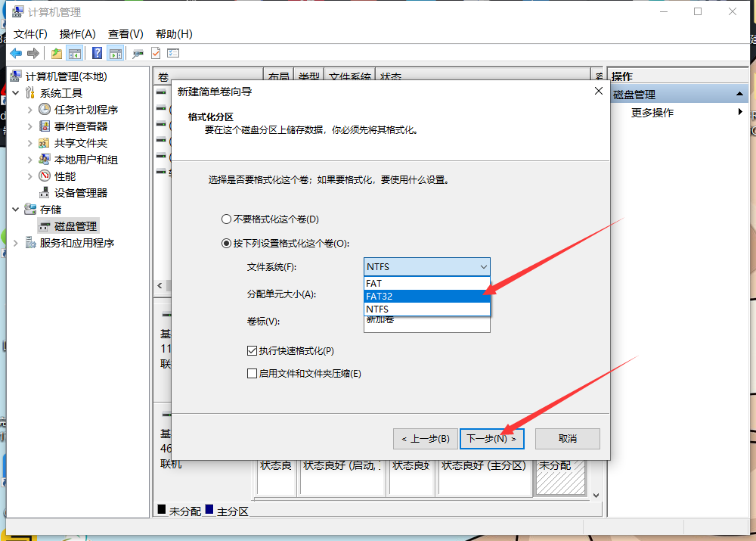Expand the 任务计划程序 tree node
756x541 pixels.
(30, 110)
